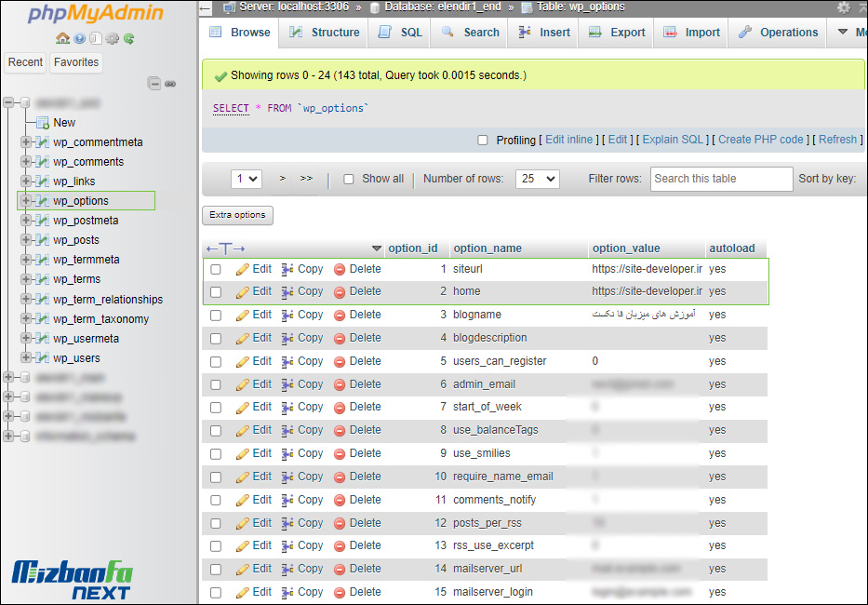The image size is (868, 605).
Task: Click the table icon beside wp_commentmeta
Action: coord(42,142)
